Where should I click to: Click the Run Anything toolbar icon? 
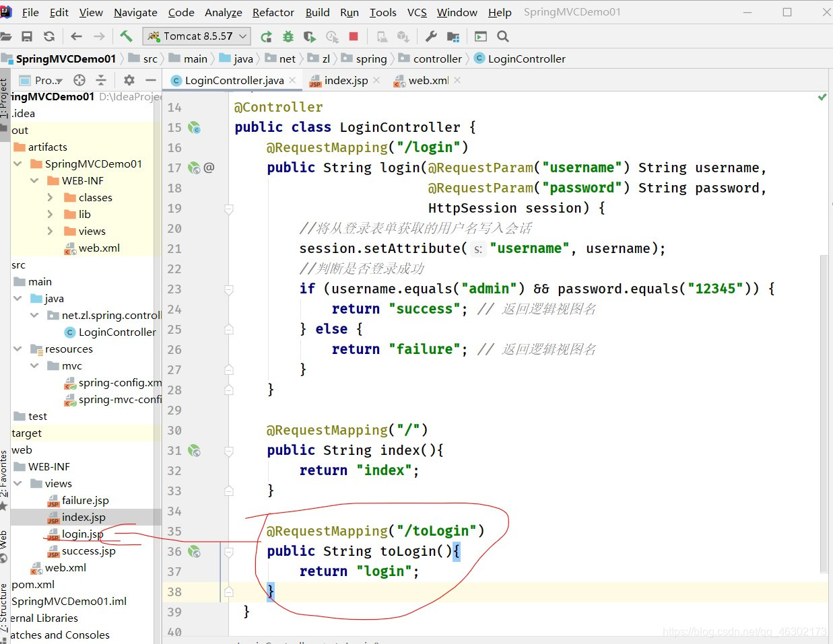(481, 36)
